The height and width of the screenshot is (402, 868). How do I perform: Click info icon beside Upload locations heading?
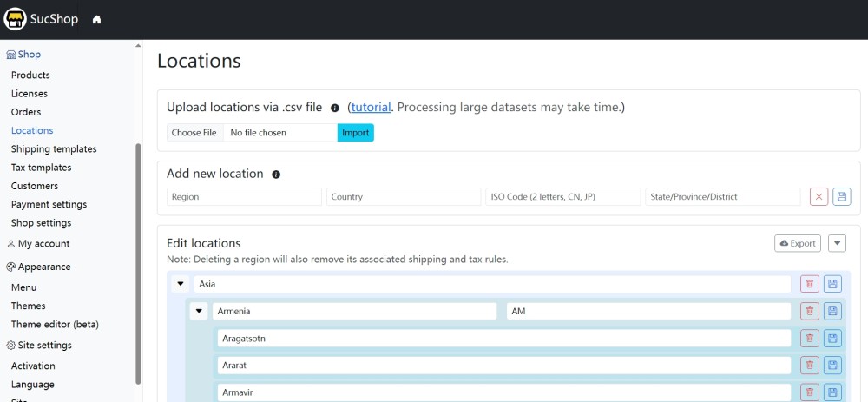(335, 109)
